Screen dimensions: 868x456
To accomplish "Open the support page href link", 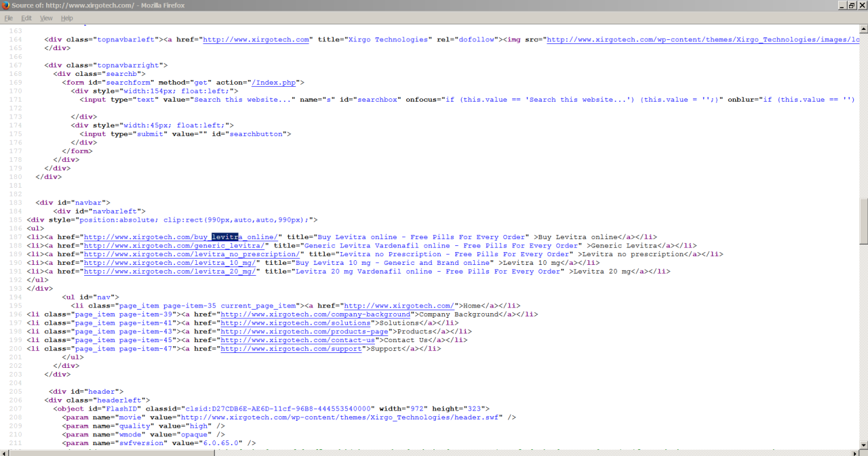I will coord(294,349).
